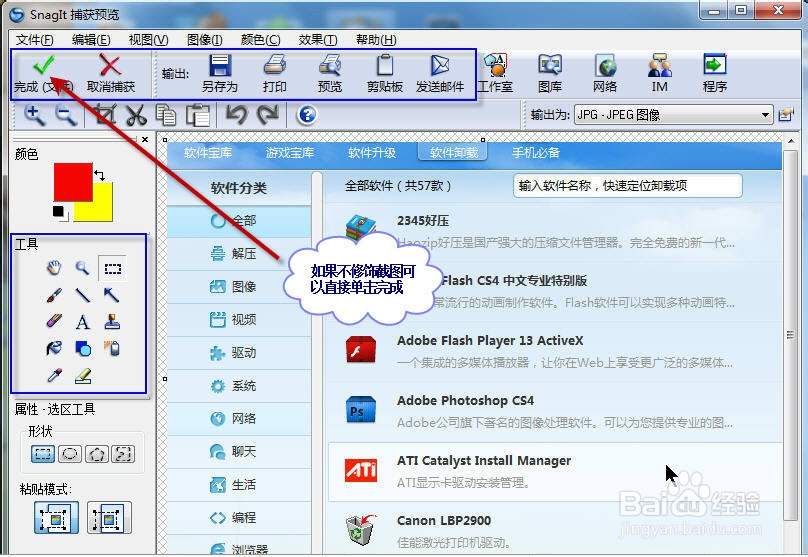Choose rectangle selection shape
This screenshot has width=808, height=557.
43,454
